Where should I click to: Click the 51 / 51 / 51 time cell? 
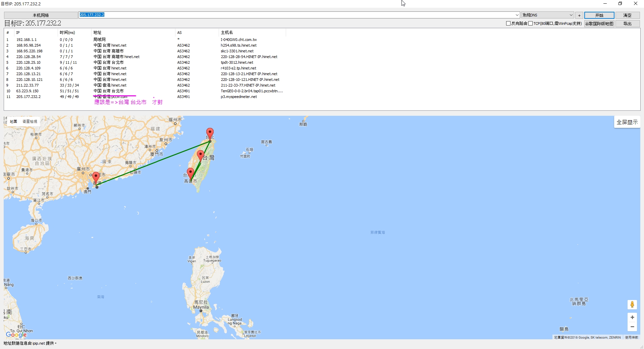click(69, 91)
